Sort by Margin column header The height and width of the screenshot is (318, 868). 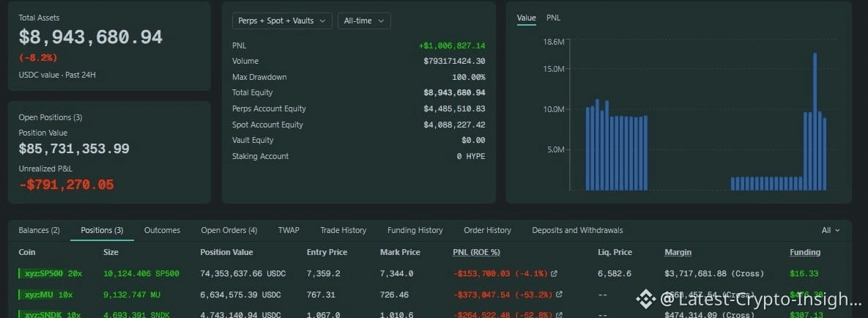tap(678, 252)
